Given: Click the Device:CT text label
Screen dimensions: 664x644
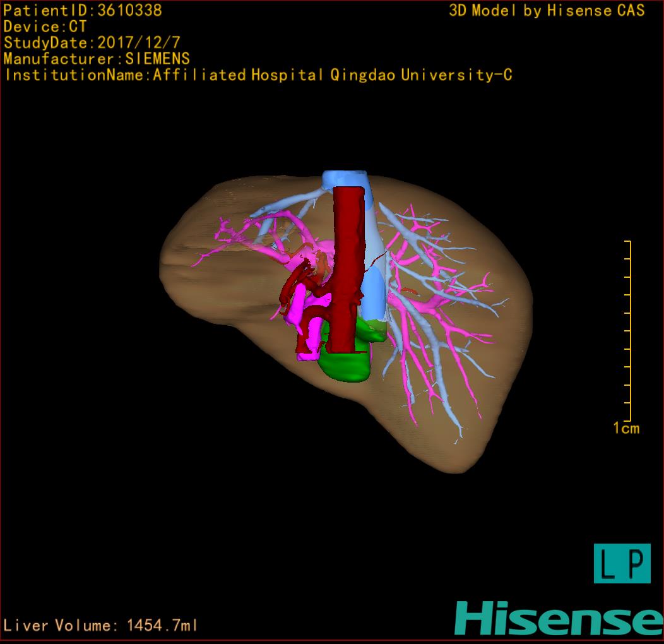Looking at the screenshot, I should point(45,27).
